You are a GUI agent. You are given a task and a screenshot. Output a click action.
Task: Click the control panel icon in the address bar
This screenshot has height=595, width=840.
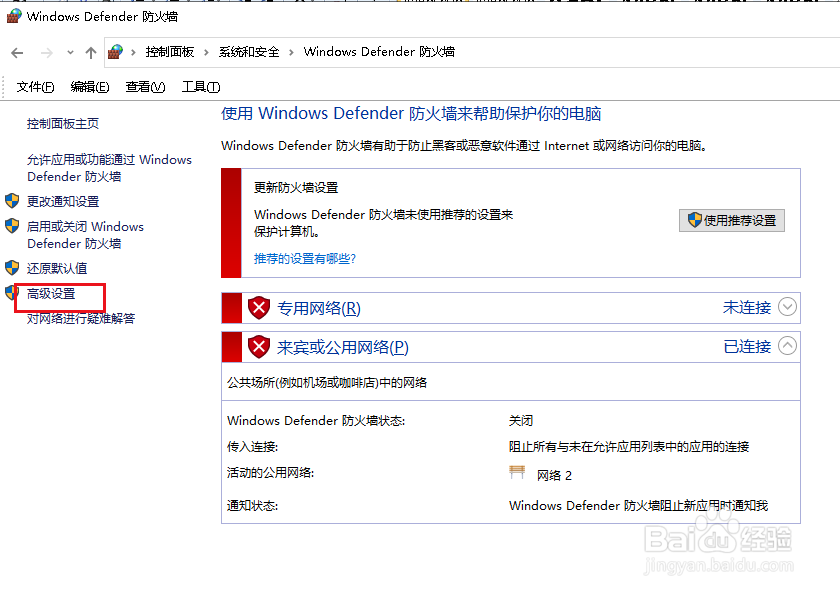coord(114,51)
